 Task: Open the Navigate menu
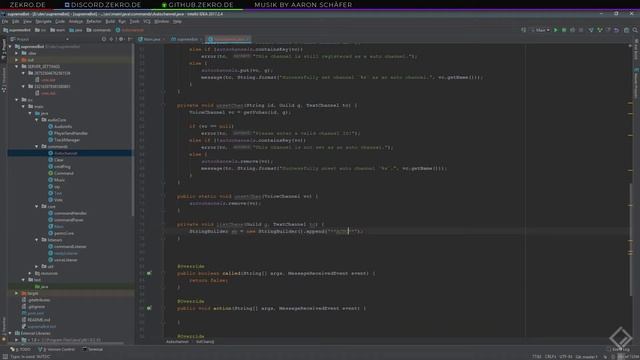pos(43,21)
